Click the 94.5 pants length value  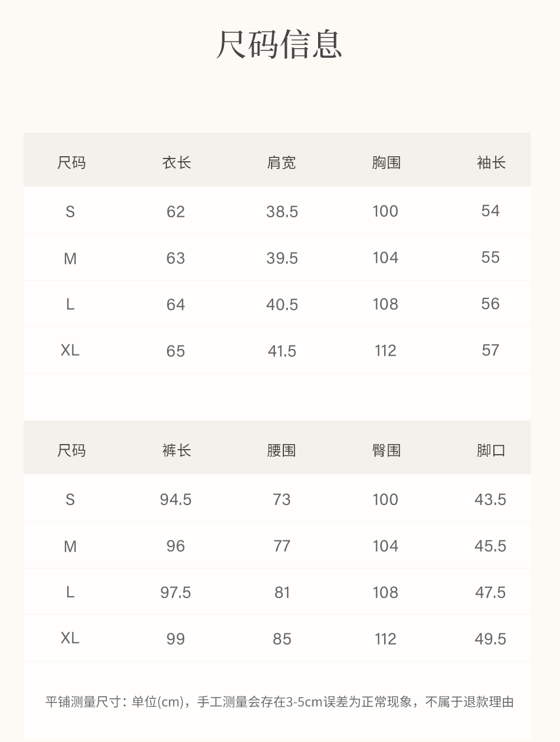pyautogui.click(x=176, y=500)
